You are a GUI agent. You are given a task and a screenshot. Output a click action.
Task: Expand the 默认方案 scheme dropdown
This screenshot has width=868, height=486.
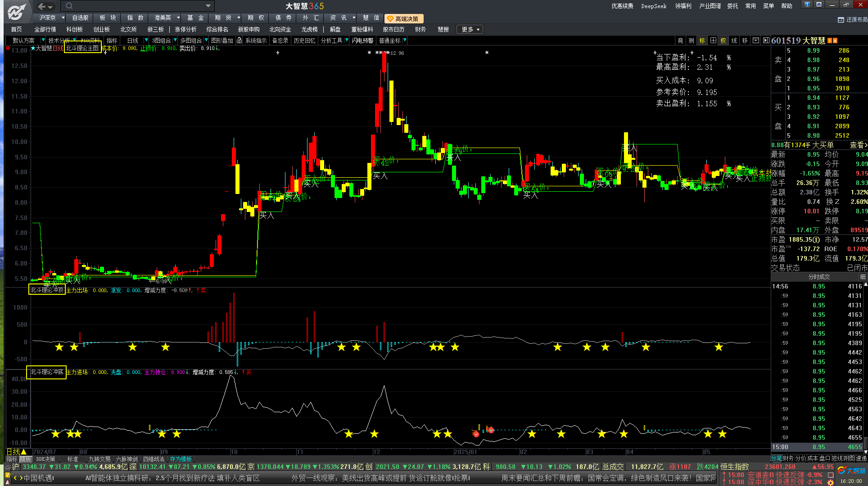(43, 40)
